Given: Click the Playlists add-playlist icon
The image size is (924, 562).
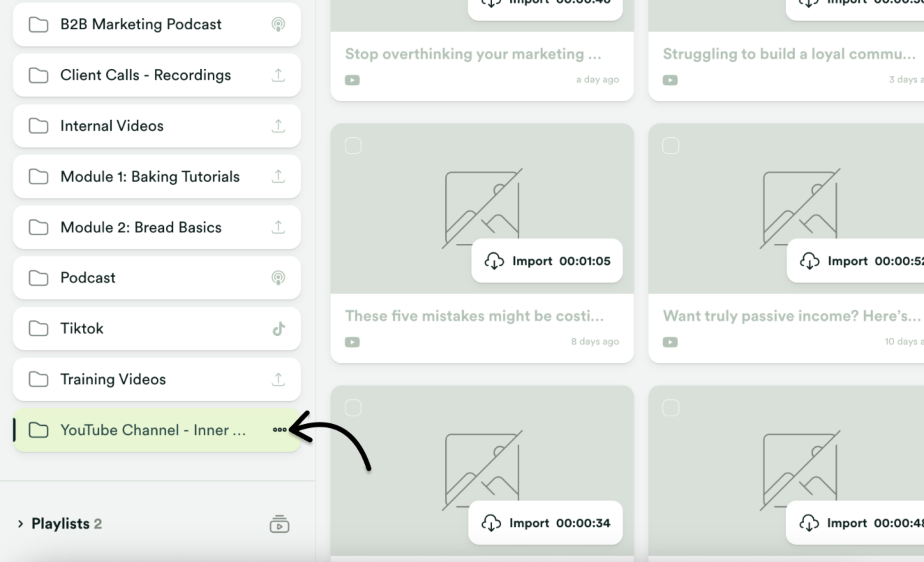Looking at the screenshot, I should coord(280,524).
